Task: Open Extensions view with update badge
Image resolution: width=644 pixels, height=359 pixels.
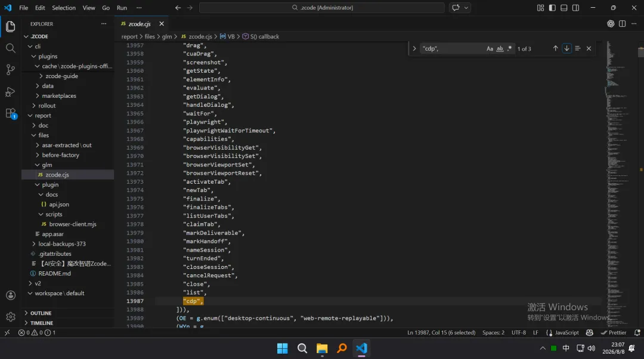Action: pos(11,113)
